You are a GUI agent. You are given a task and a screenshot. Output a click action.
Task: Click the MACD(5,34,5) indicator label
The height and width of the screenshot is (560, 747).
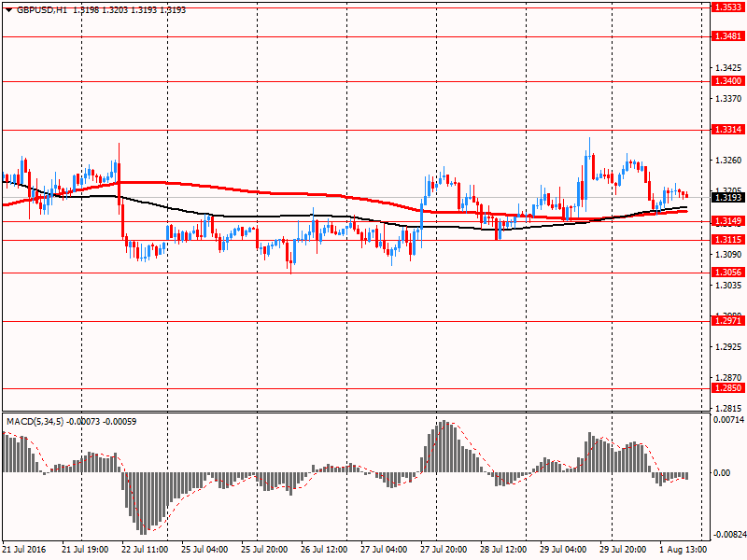click(x=37, y=422)
